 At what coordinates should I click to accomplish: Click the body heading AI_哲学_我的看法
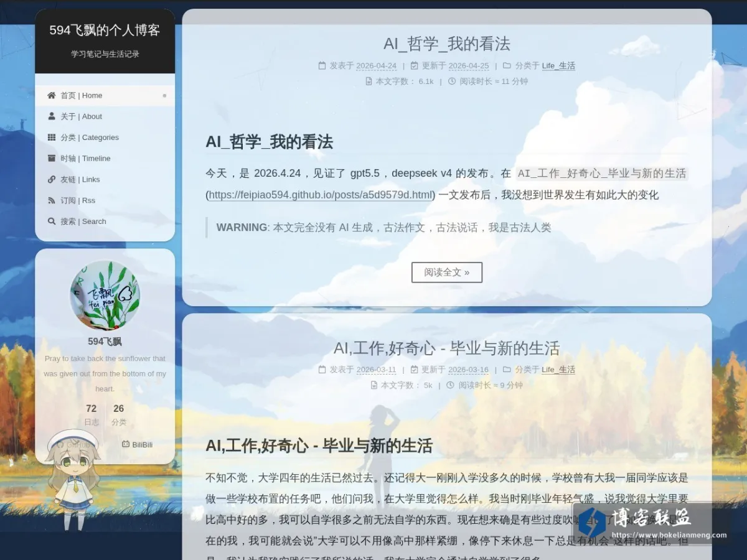[x=269, y=142]
